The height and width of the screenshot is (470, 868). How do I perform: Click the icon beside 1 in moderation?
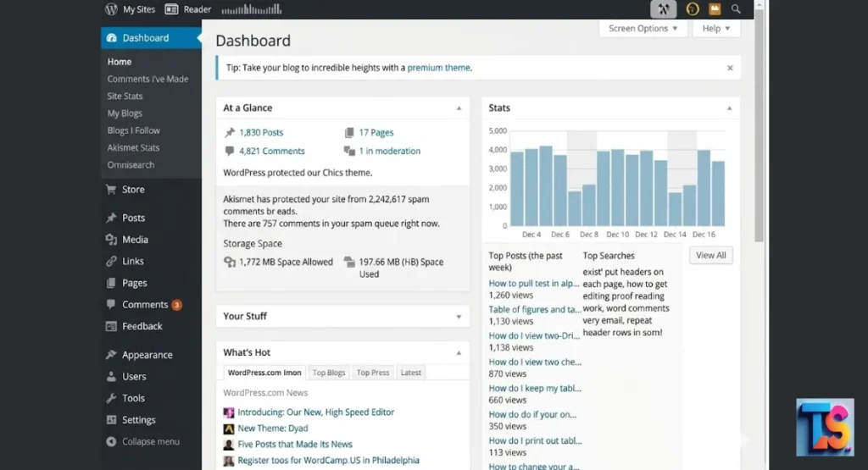[x=349, y=151]
